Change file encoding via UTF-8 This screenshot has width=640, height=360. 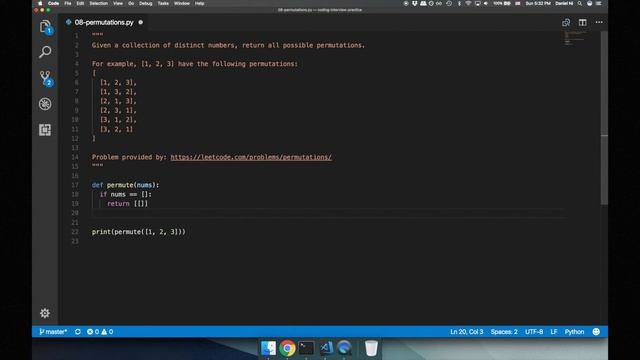[534, 332]
